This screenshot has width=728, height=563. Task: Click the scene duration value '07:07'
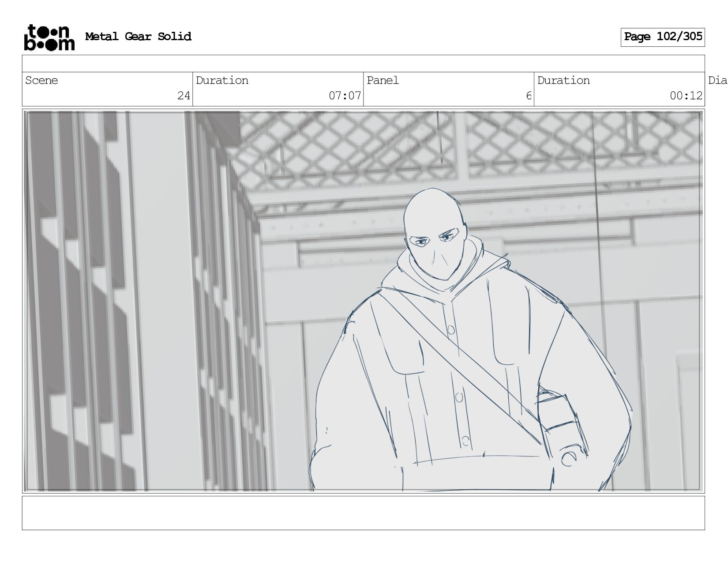pos(345,96)
